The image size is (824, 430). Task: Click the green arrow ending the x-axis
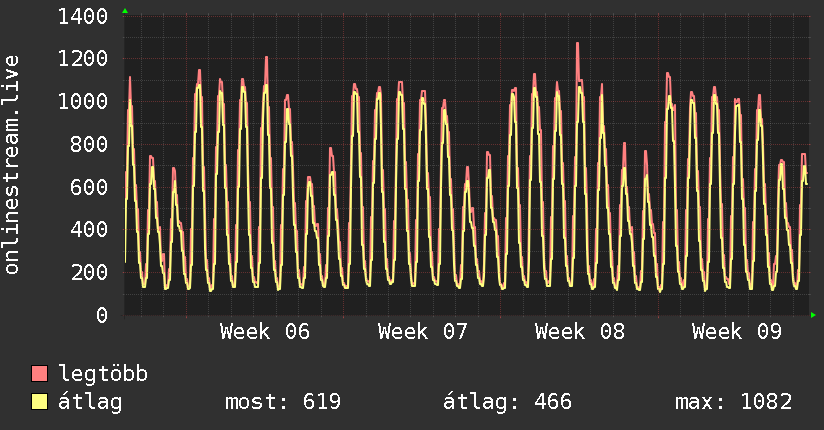[x=813, y=315]
